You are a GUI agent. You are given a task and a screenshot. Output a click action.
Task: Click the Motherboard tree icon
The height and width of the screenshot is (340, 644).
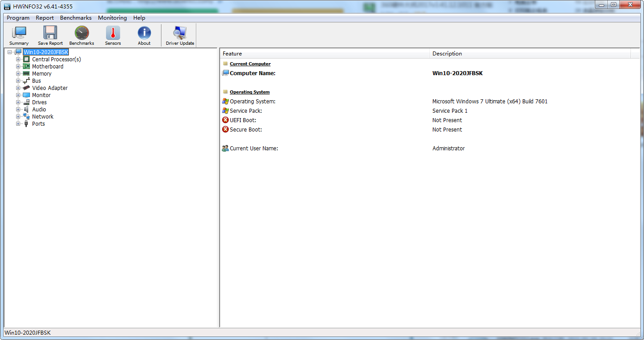(26, 66)
